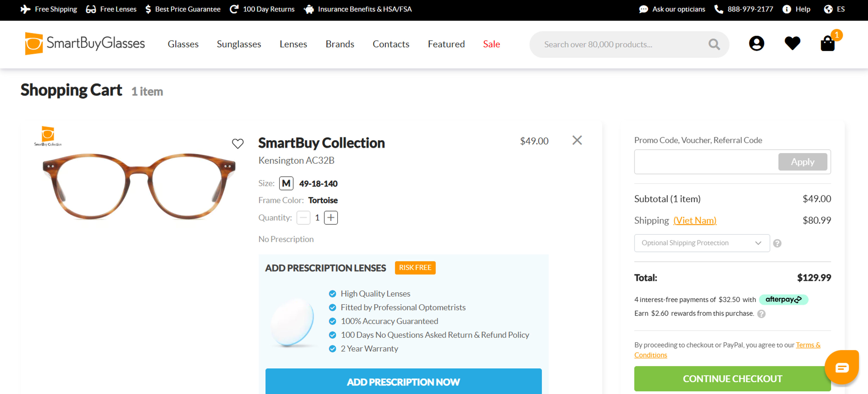Change shipping country Viet Nam link
The image size is (868, 394).
pos(695,220)
